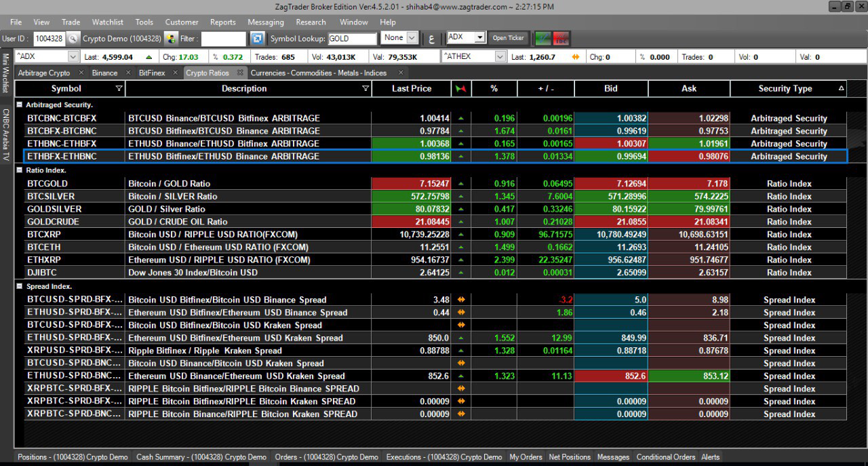Sort by the Ask column header
868x466 pixels.
pos(689,89)
